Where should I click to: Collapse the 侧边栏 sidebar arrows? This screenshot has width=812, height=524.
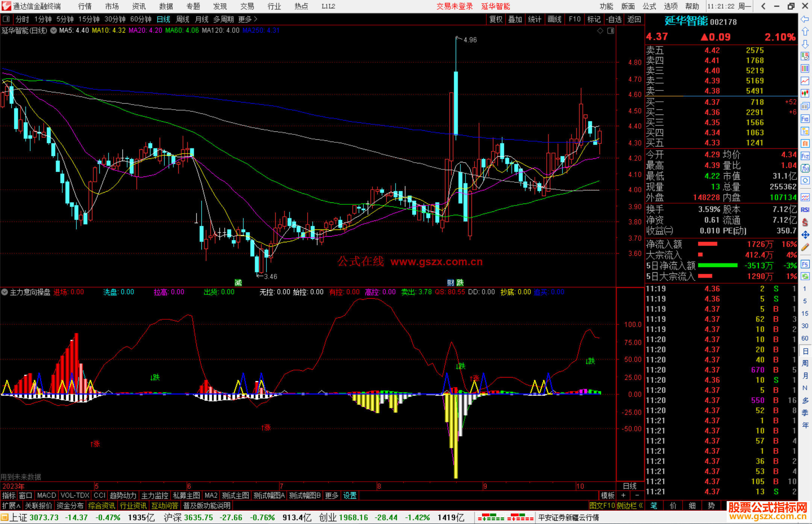click(x=641, y=506)
